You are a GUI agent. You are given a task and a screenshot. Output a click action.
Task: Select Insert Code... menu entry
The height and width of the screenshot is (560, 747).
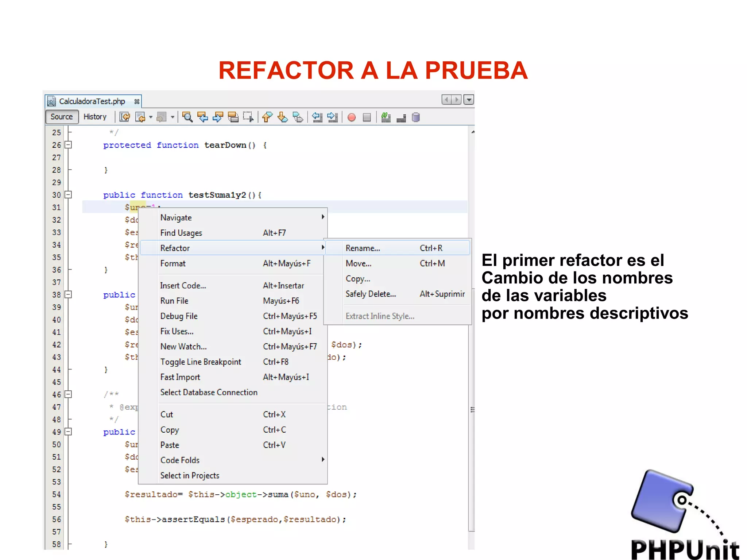point(233,286)
